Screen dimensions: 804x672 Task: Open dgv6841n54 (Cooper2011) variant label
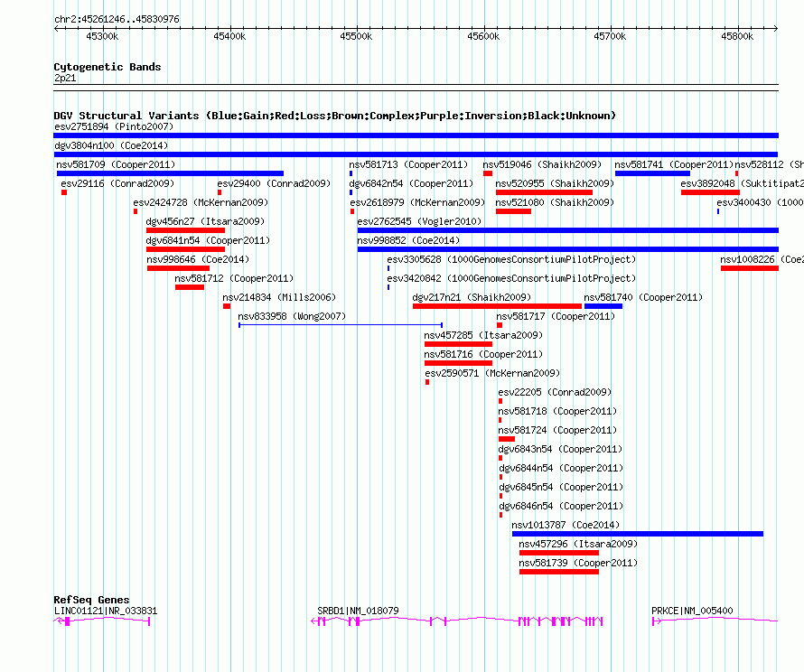(x=208, y=240)
